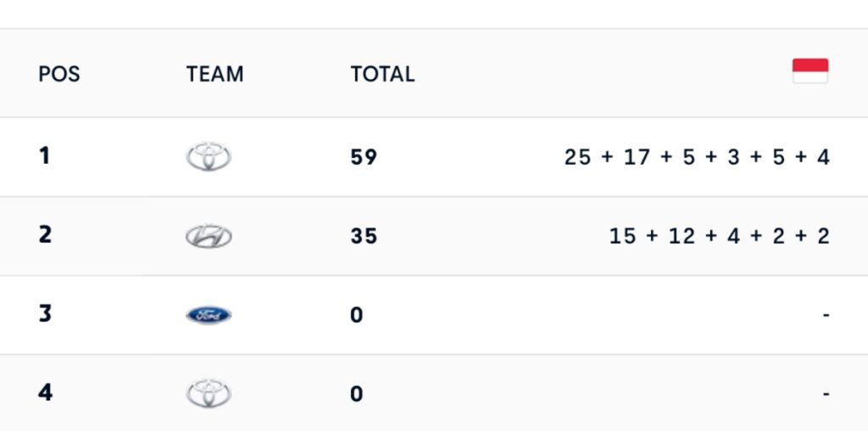The image size is (868, 431).
Task: Click the total of 0 in position 4 row
Action: [357, 394]
